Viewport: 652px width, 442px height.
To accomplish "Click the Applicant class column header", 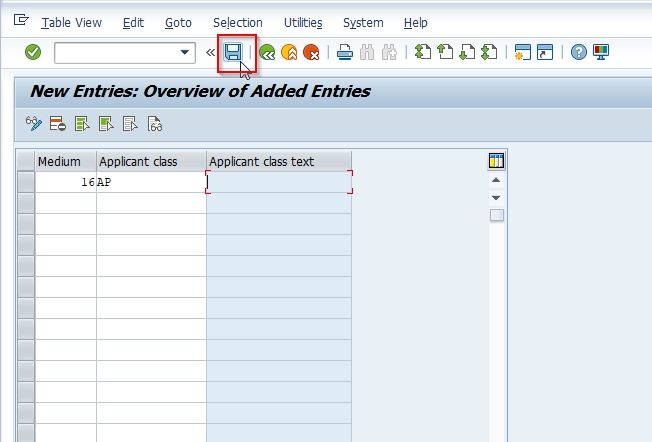I will click(x=151, y=161).
